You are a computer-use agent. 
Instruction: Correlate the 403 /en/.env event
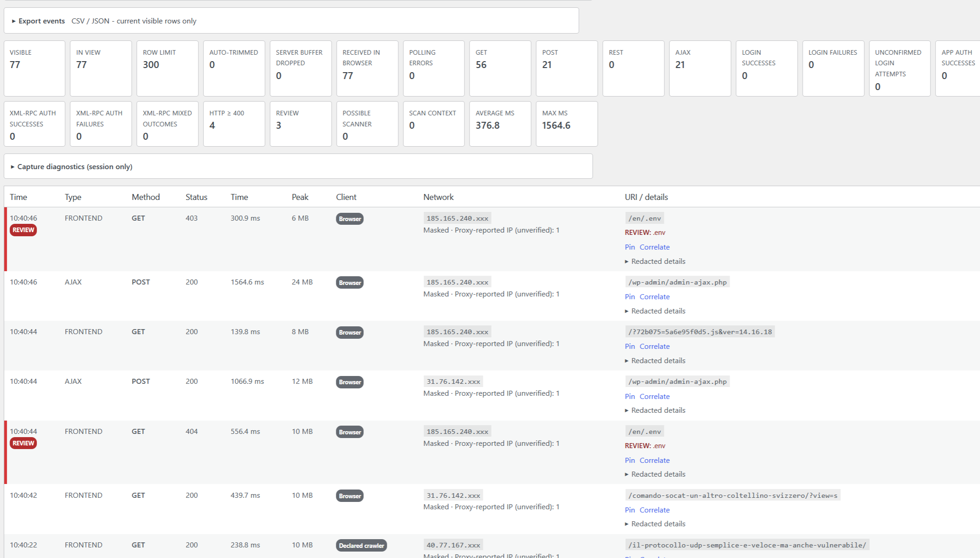tap(654, 247)
